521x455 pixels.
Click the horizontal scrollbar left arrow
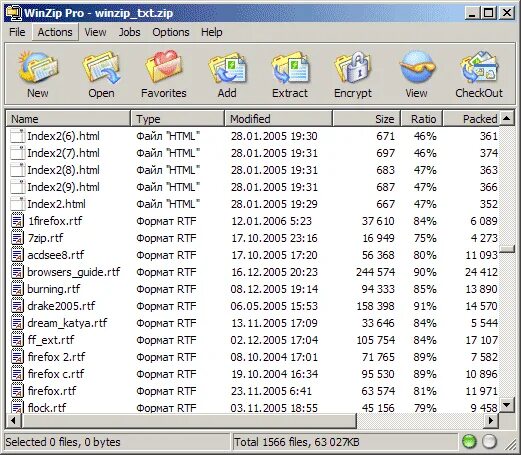(13, 421)
